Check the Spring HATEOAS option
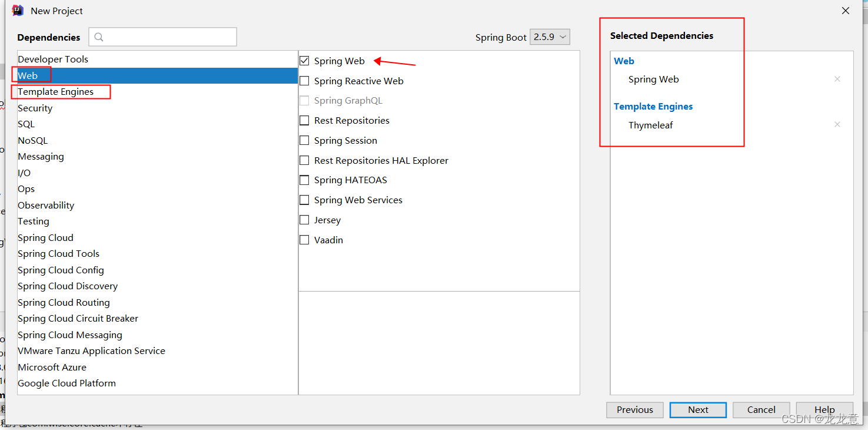Screen dimensions: 868x430 coord(304,180)
